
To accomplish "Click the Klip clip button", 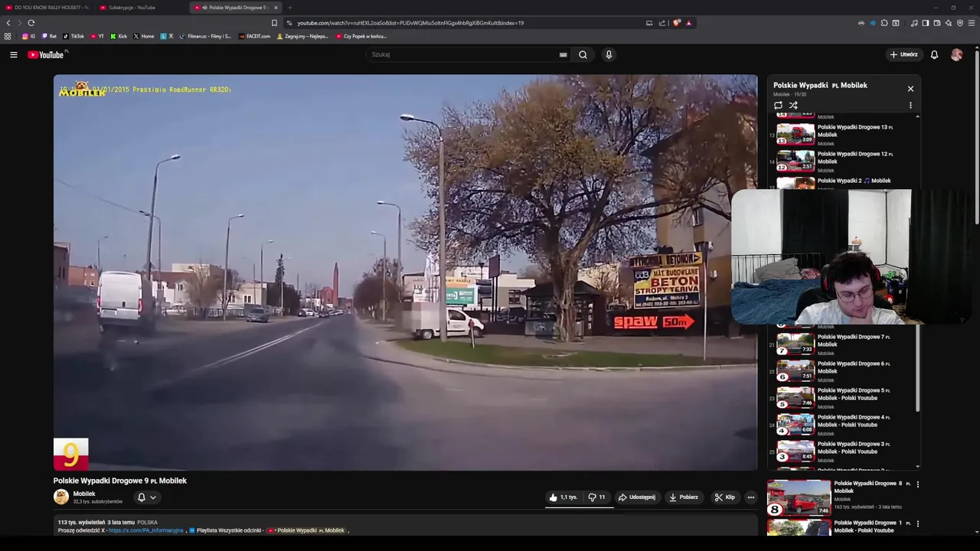I will coord(724,497).
